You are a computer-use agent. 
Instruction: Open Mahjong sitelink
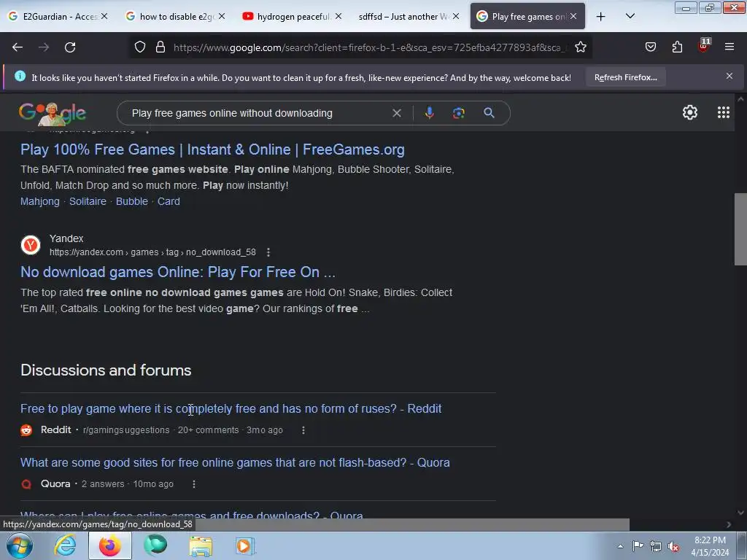click(x=40, y=201)
